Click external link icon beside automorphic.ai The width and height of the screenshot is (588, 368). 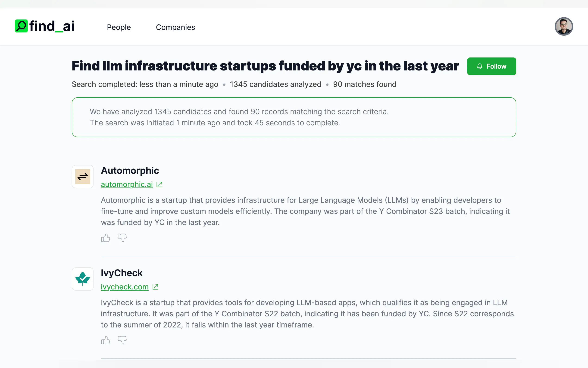click(159, 184)
